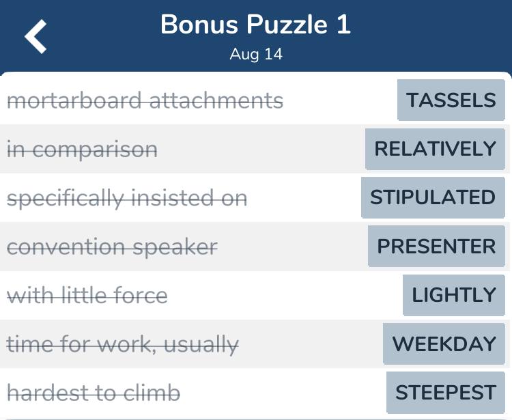
Task: Select the 'specifically insisted on' clue
Action: (127, 198)
